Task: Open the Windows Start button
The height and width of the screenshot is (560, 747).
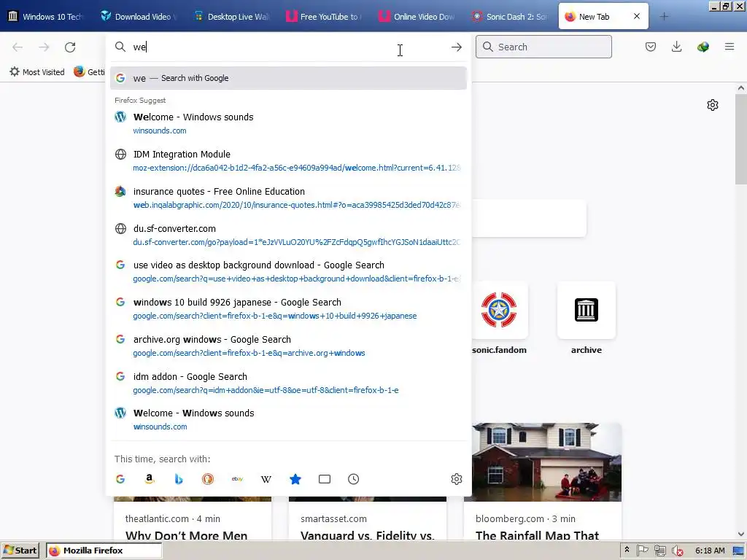Action: pos(20,551)
